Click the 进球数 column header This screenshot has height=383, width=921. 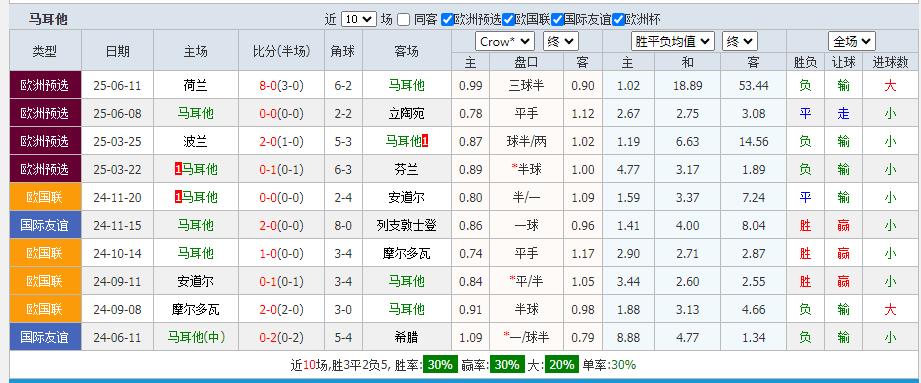tap(890, 62)
